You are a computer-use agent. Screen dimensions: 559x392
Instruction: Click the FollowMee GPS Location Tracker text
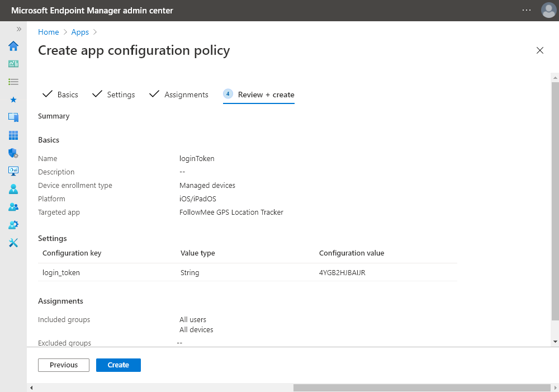[231, 212]
